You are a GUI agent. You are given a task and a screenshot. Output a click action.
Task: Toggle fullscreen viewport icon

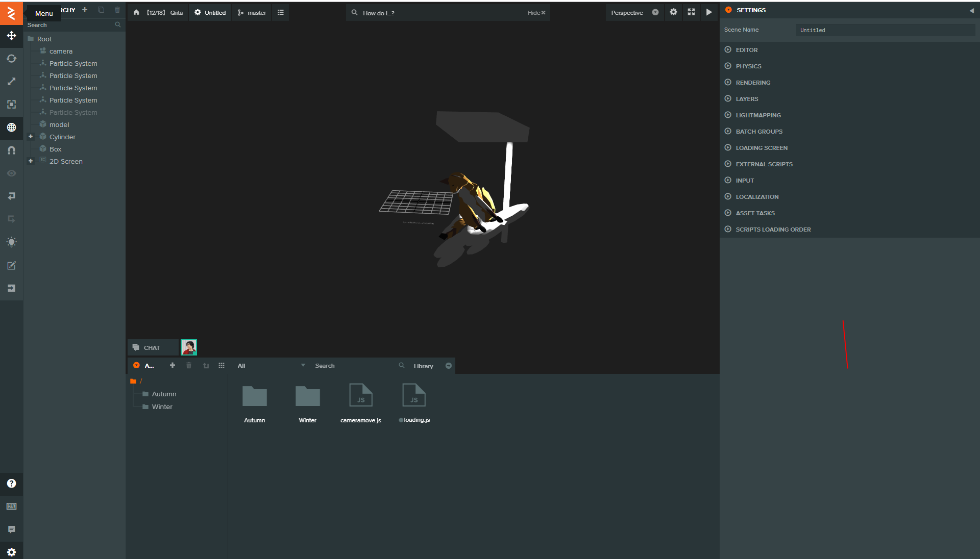coord(691,12)
